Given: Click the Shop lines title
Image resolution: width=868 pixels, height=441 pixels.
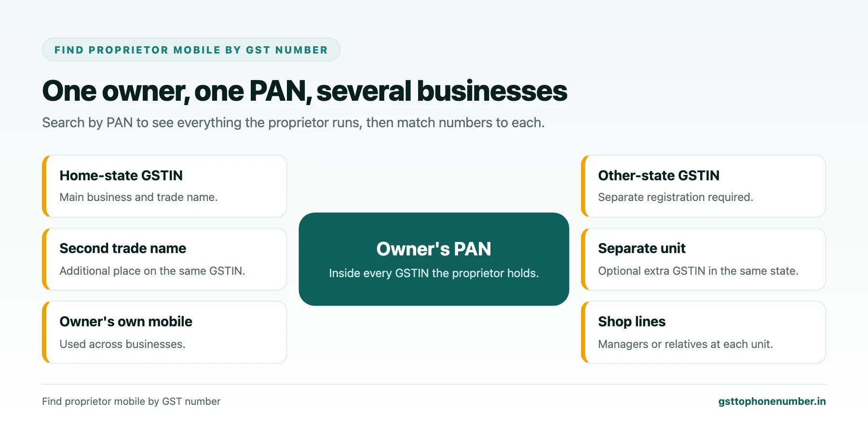Looking at the screenshot, I should point(632,321).
